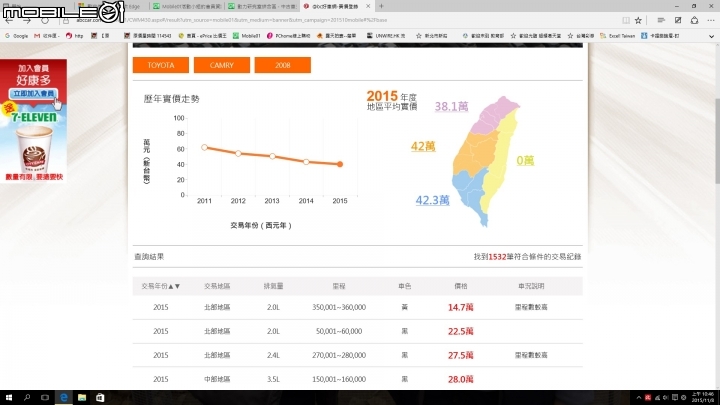Open File Explorer from taskbar
This screenshot has width=720, height=405.
pos(82,398)
